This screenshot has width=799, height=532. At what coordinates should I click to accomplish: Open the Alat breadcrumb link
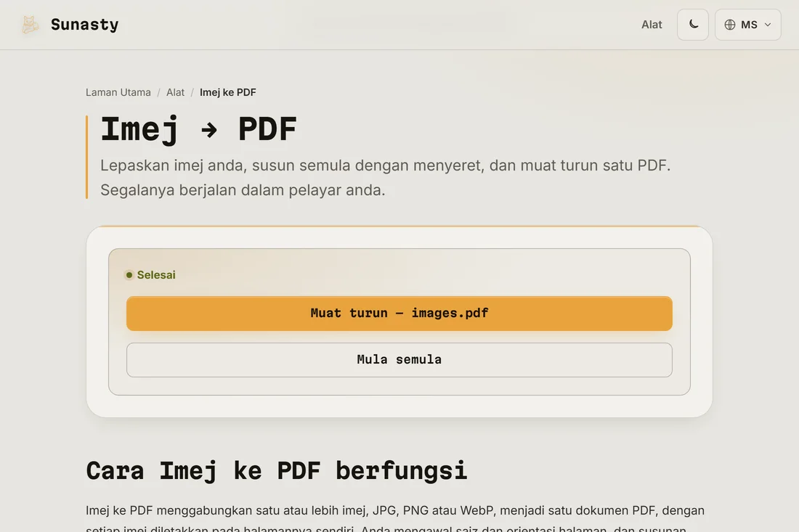click(175, 92)
